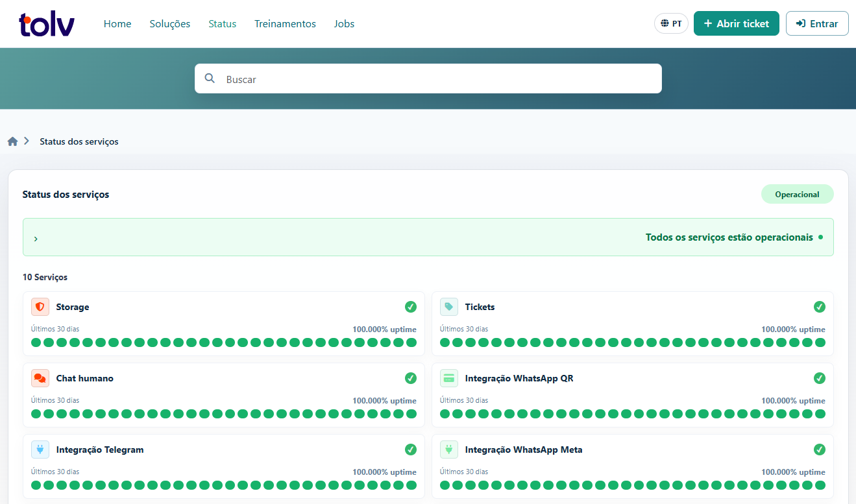Click the Integração Telegram service name
856x504 pixels.
click(100, 450)
